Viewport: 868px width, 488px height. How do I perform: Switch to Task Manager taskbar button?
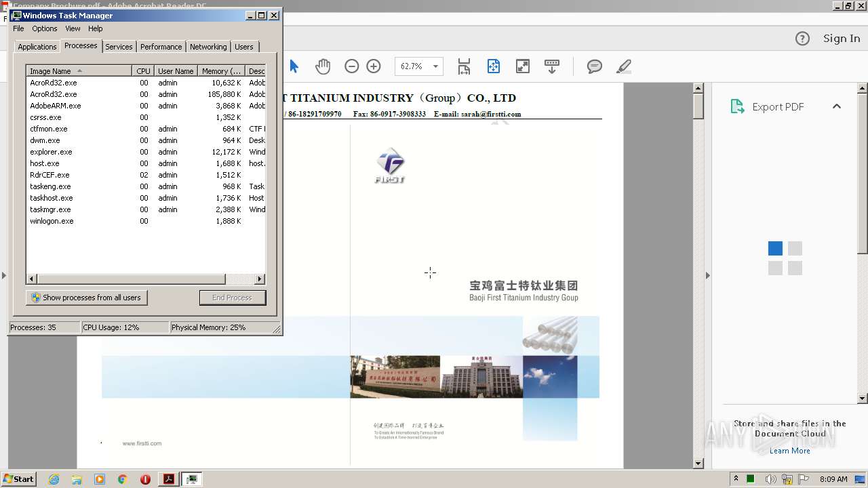point(192,479)
